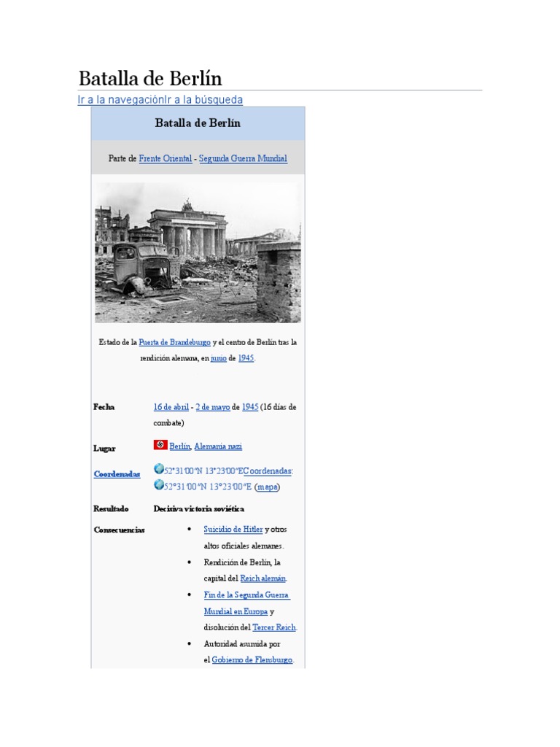This screenshot has width=560, height=747.
Task: Open the '2 de mayo' date link
Action: pos(212,407)
